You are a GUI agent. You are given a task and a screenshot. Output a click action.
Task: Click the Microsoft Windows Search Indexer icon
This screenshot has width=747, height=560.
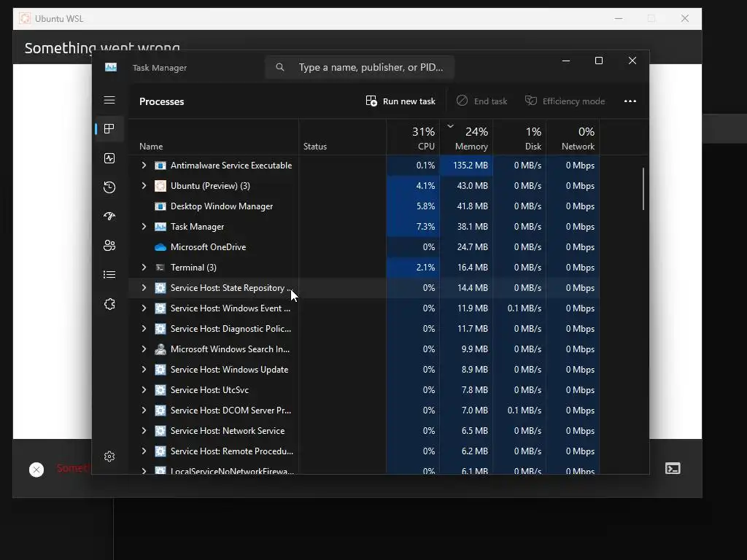click(160, 349)
